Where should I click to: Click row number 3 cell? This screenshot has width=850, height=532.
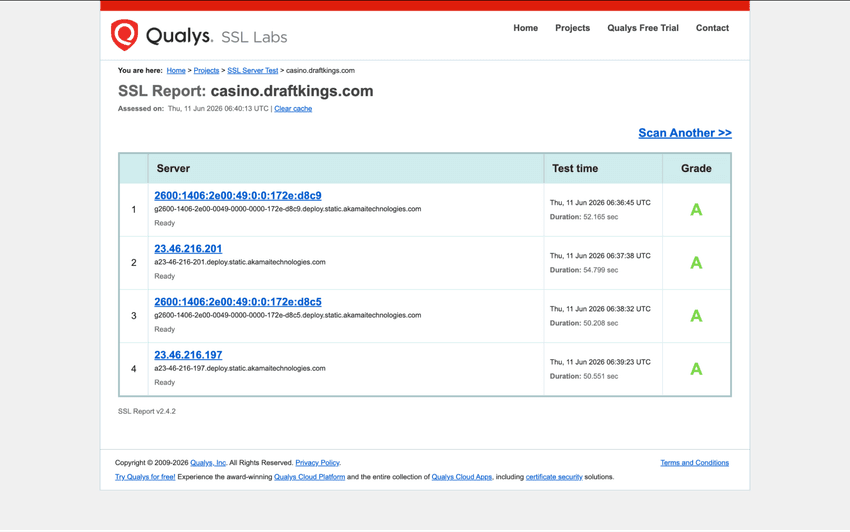134,316
